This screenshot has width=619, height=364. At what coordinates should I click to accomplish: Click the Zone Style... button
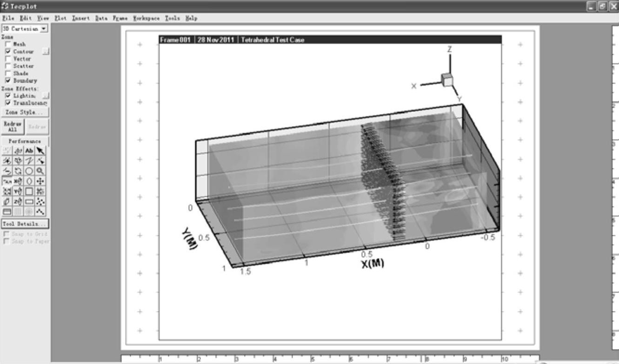click(x=25, y=113)
